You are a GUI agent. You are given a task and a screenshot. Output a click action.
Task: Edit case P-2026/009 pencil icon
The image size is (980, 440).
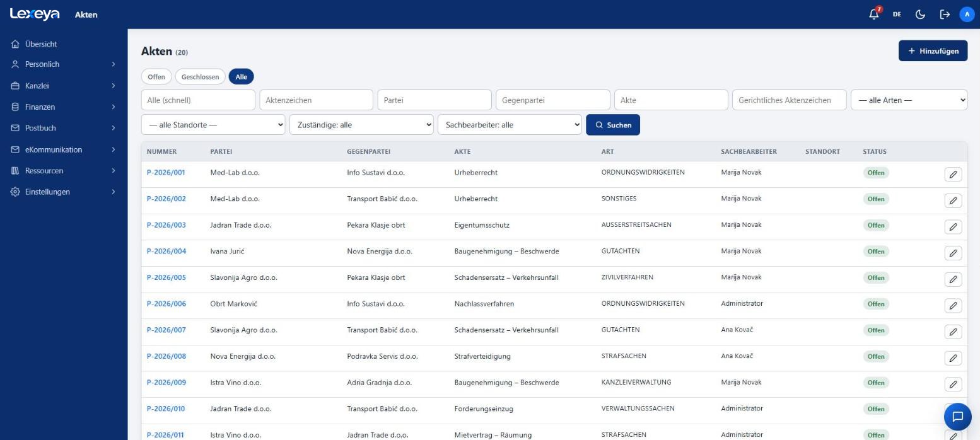click(953, 384)
